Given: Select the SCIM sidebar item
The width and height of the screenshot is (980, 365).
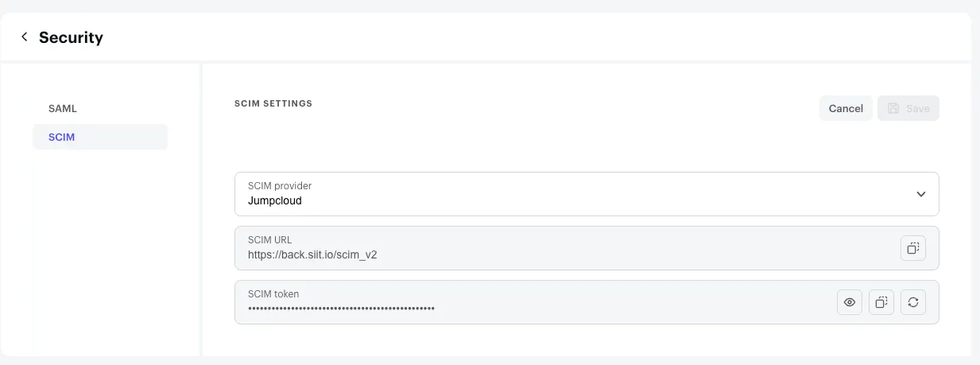Looking at the screenshot, I should pyautogui.click(x=62, y=137).
